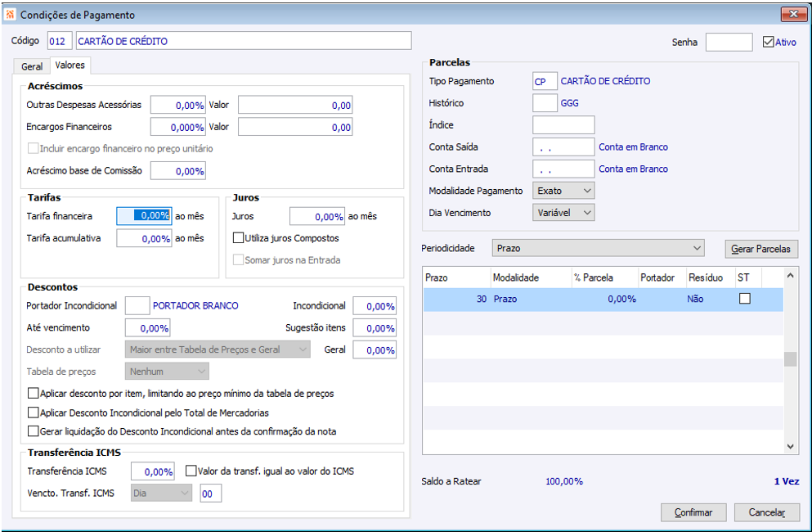Check Valor da transf. igual ao valor do ICMS

click(x=191, y=471)
